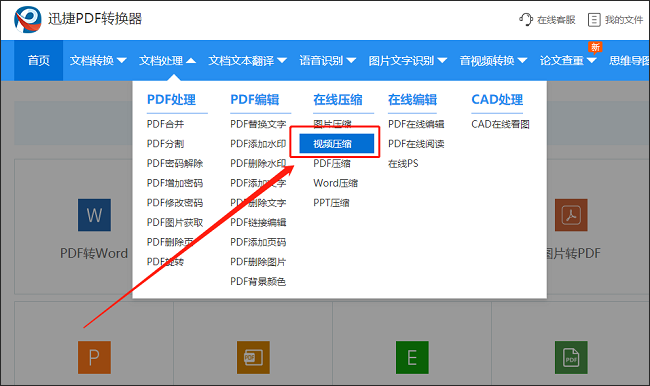Select PDF旋转 menu entry
This screenshot has width=650, height=386.
(165, 262)
